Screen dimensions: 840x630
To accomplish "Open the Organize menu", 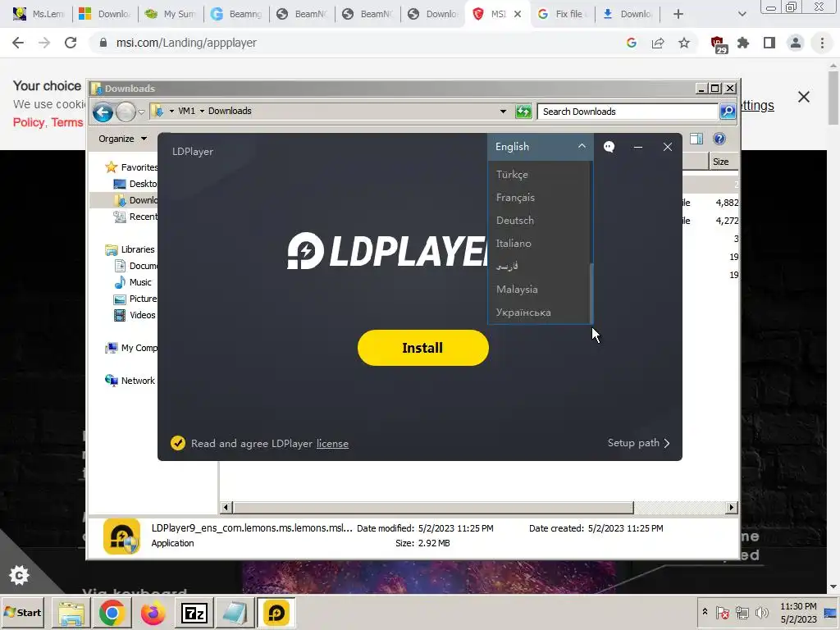I will tap(123, 139).
